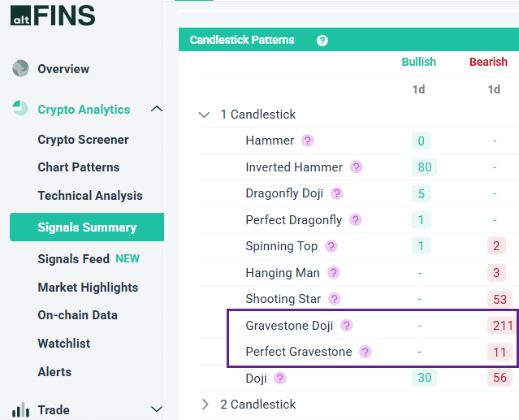The image size is (519, 420).
Task: Open the Overview page
Action: [x=63, y=69]
